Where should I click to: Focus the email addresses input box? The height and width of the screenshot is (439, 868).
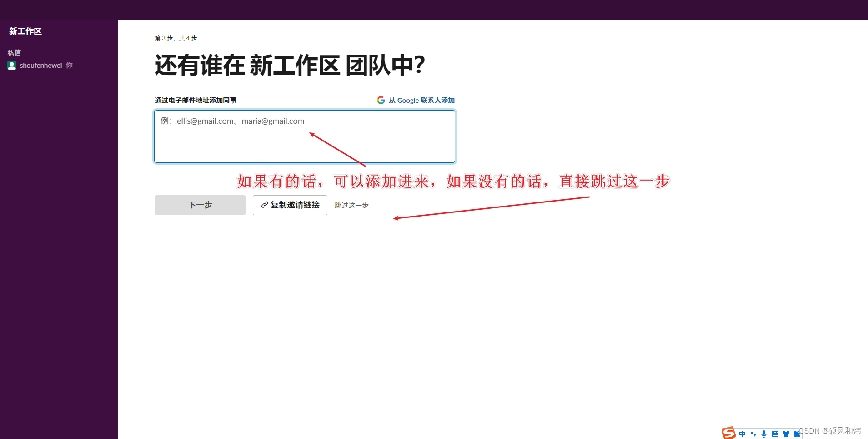coord(305,136)
